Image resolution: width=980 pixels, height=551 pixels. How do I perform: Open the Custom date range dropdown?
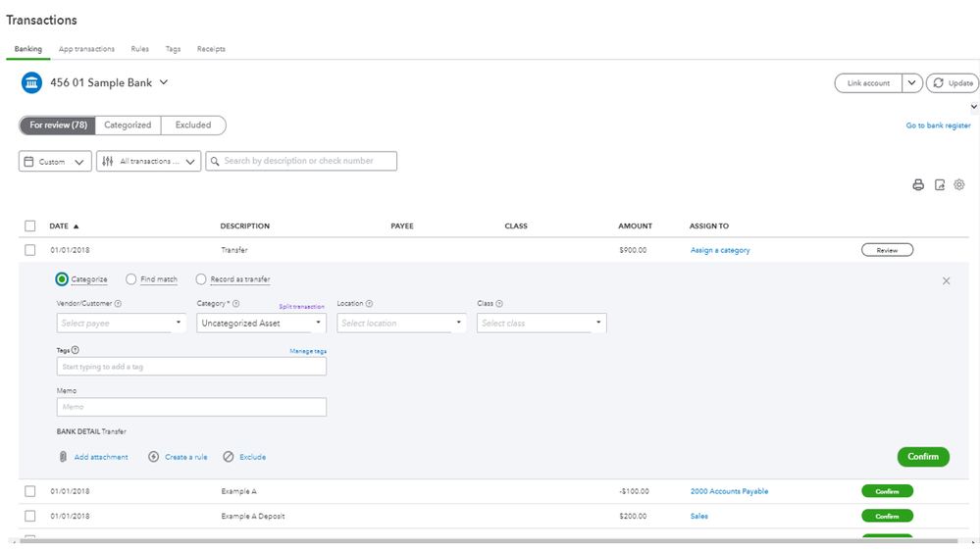(x=55, y=162)
